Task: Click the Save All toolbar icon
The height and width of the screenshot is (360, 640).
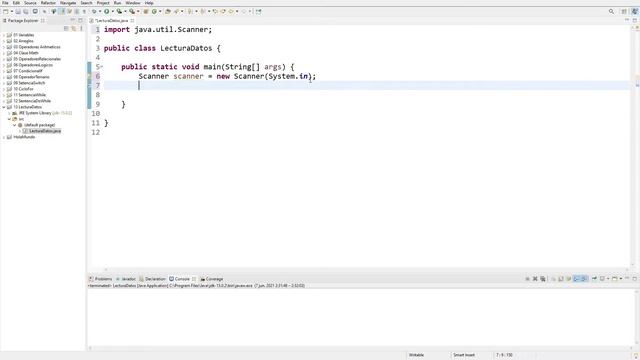Action: pyautogui.click(x=26, y=11)
